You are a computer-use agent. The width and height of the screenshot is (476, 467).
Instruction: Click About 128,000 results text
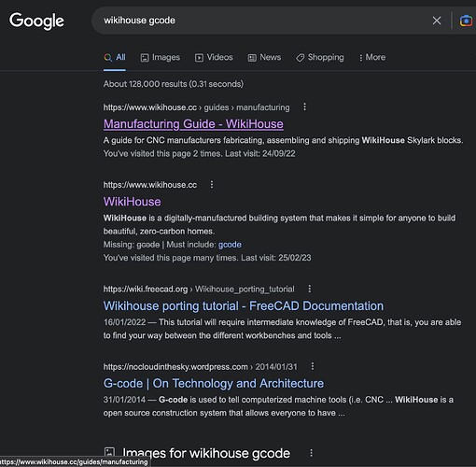coord(174,84)
